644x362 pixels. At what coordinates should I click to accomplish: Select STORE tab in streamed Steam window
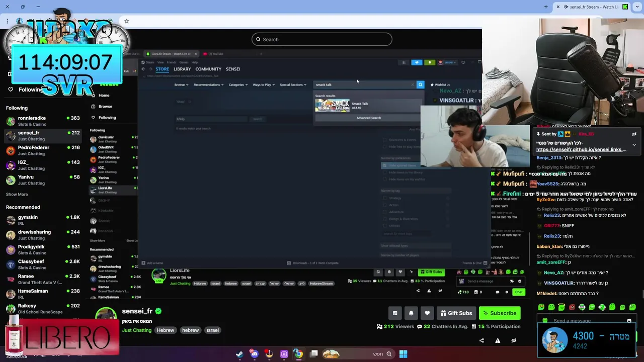(x=162, y=69)
